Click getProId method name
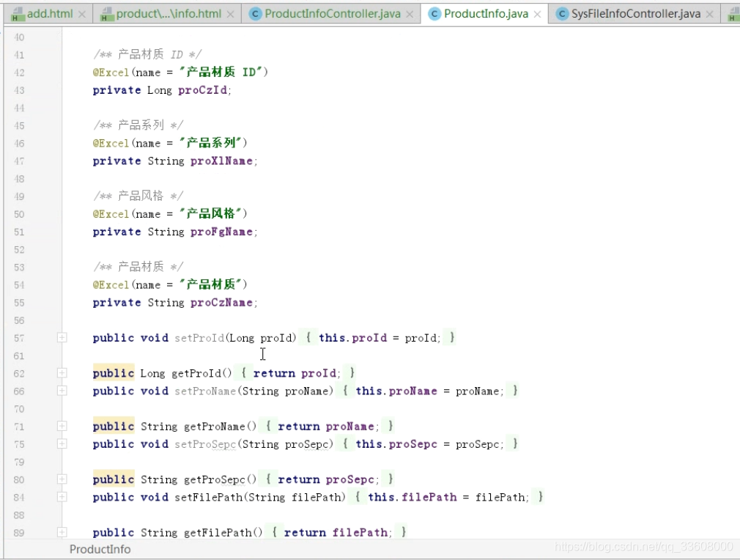740x560 pixels. point(197,374)
